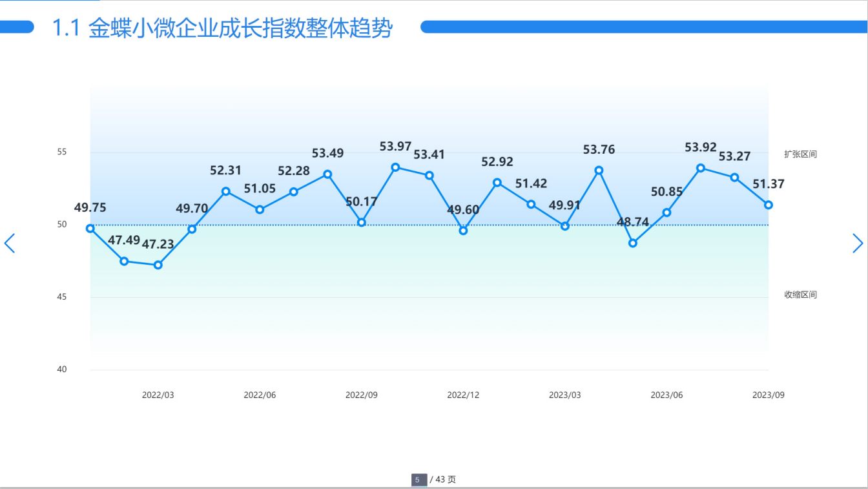Click the data point labeled 48.74
868x489 pixels.
point(633,243)
